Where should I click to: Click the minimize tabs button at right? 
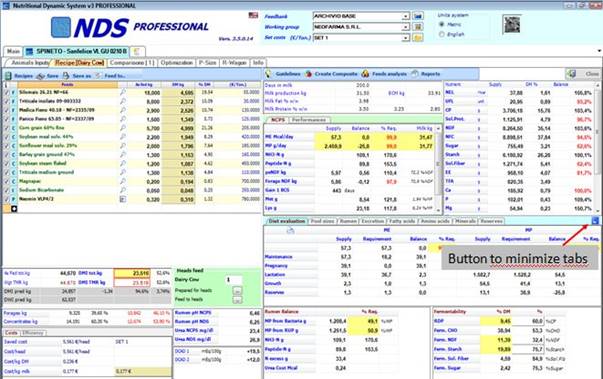(595, 221)
